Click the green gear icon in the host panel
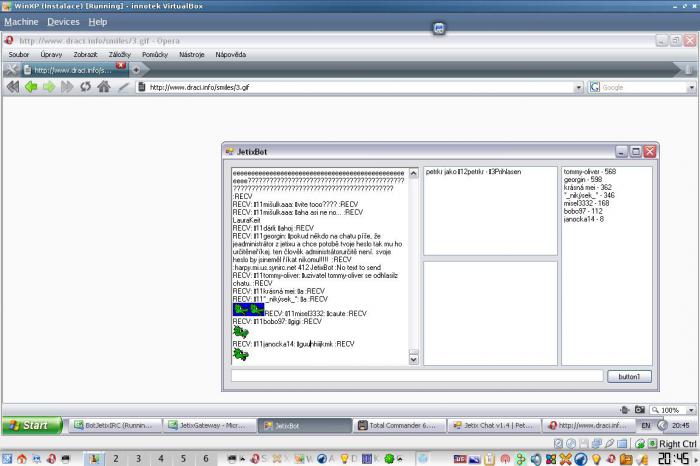700x466 pixels. click(389, 458)
